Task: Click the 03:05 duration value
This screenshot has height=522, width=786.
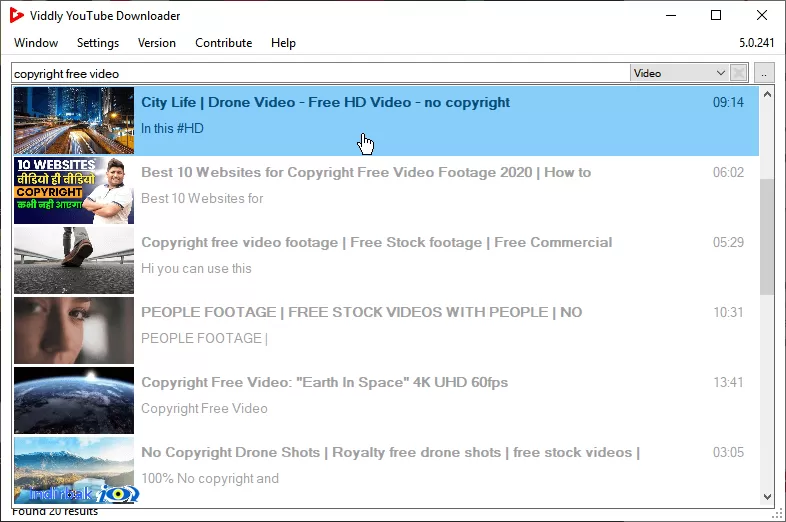Action: pyautogui.click(x=728, y=452)
